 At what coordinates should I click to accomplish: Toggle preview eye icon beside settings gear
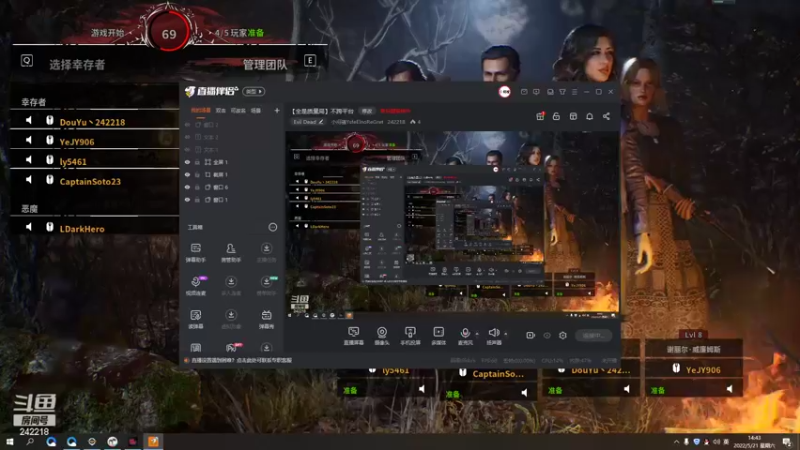(x=547, y=335)
